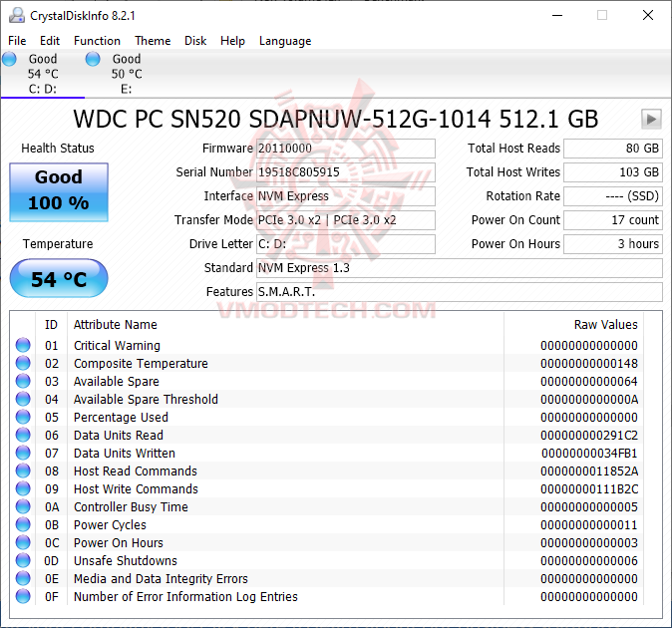672x628 pixels.
Task: Click the Good 100 % health status button
Action: pyautogui.click(x=59, y=192)
